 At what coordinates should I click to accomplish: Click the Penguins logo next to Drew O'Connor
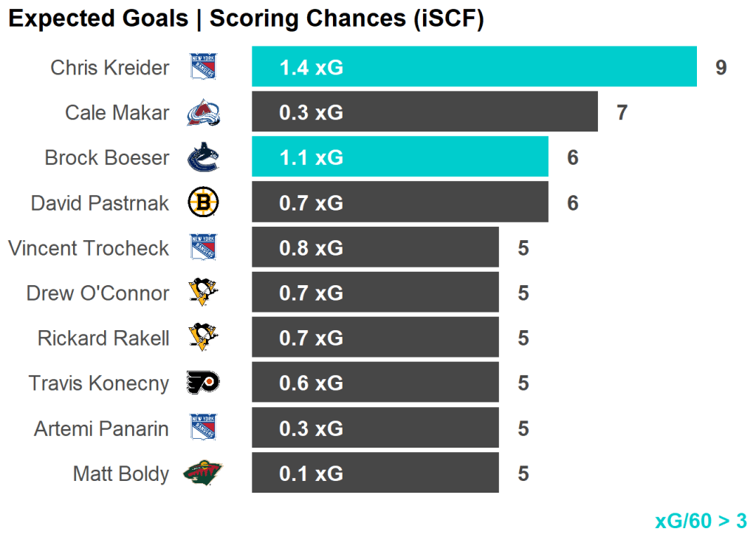[x=203, y=293]
